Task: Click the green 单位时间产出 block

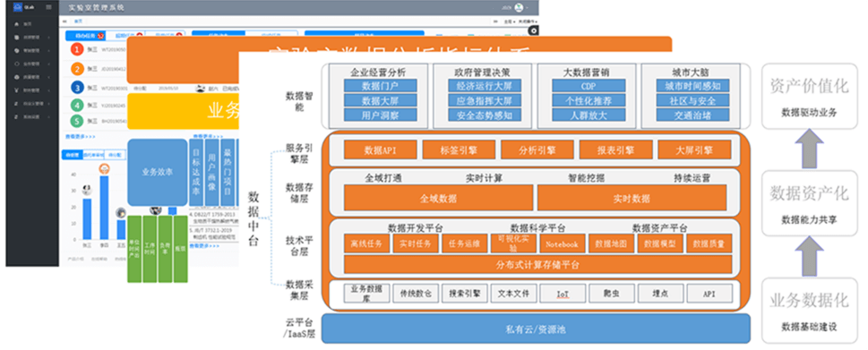Action: (x=134, y=250)
